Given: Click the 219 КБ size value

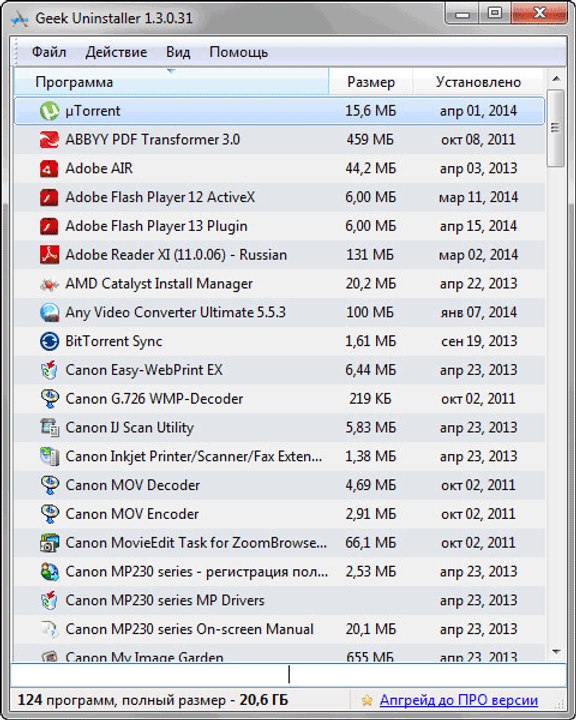Looking at the screenshot, I should coord(370,399).
